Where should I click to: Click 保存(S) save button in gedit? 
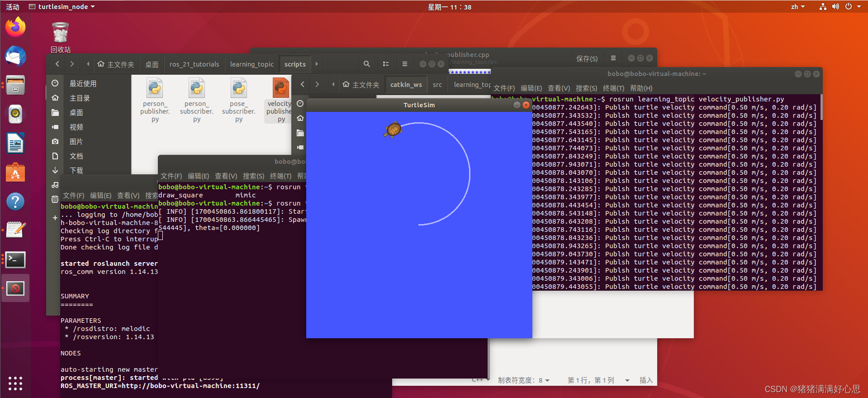click(587, 58)
